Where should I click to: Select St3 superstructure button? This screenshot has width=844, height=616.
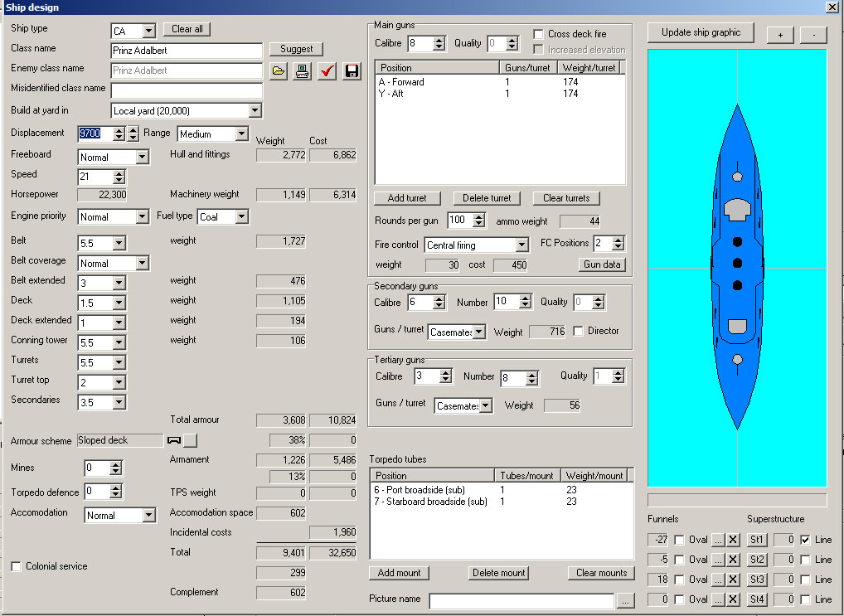[757, 580]
